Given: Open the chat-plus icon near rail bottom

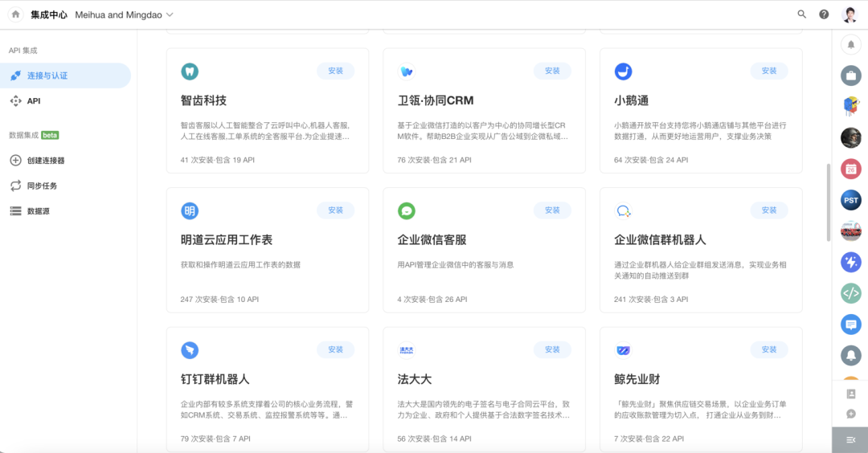Looking at the screenshot, I should 851,414.
